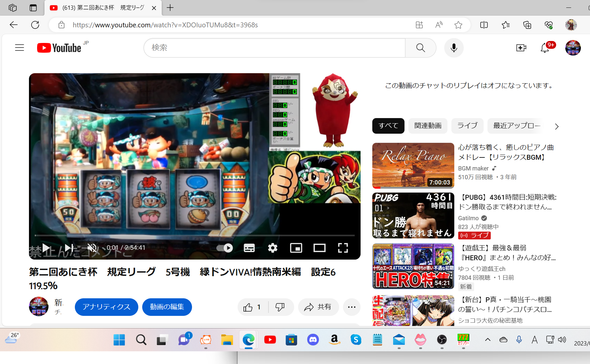Enable theater mode view

(319, 248)
